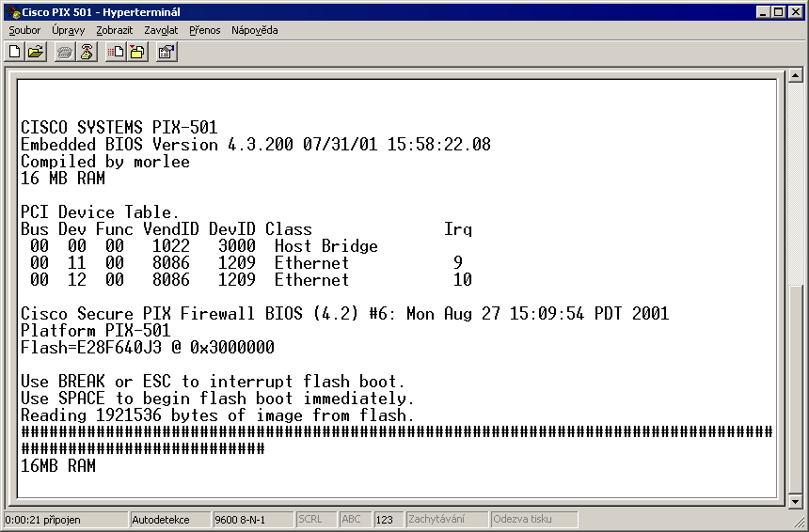The image size is (809, 532).
Task: Click the Ethernet row with Irq 10
Action: point(251,280)
